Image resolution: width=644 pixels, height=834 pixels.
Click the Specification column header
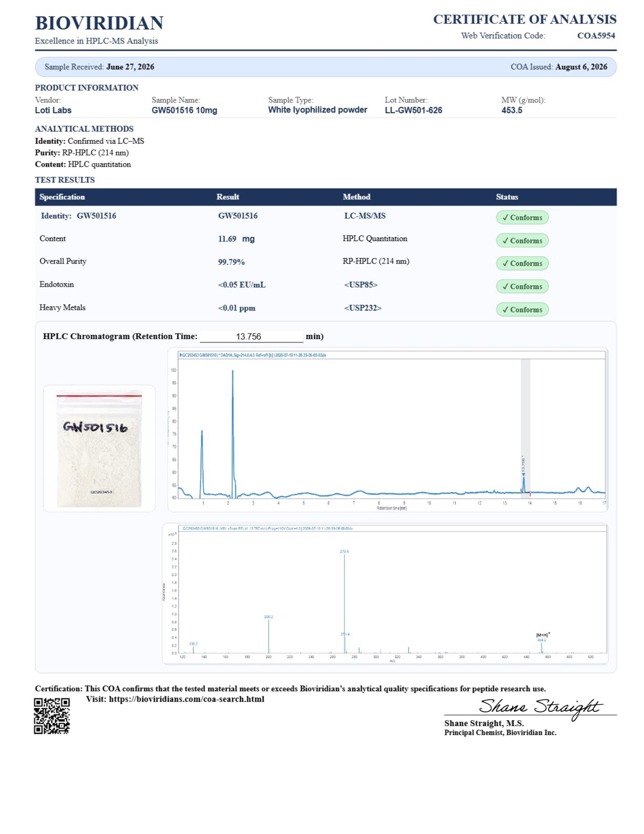62,197
